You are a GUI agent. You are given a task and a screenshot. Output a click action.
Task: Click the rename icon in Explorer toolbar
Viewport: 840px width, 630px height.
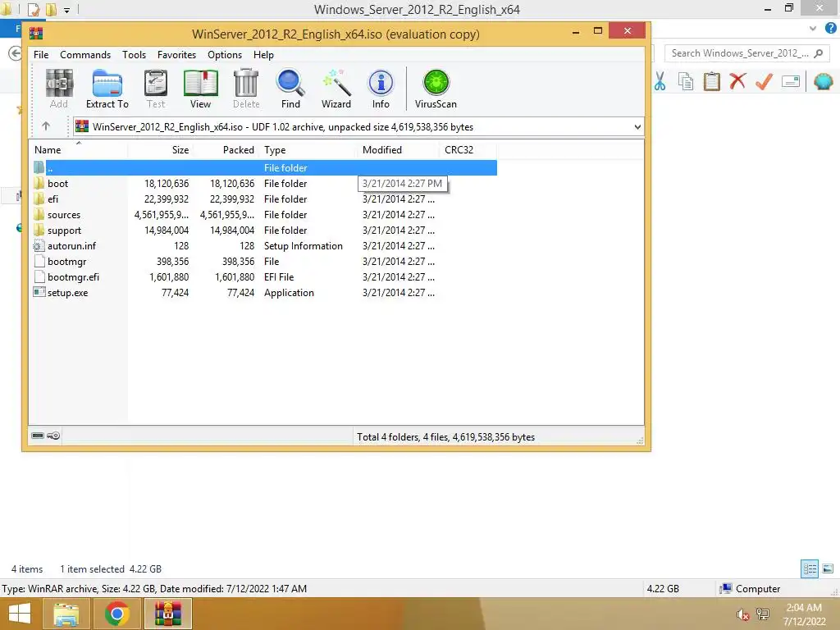pyautogui.click(x=791, y=81)
